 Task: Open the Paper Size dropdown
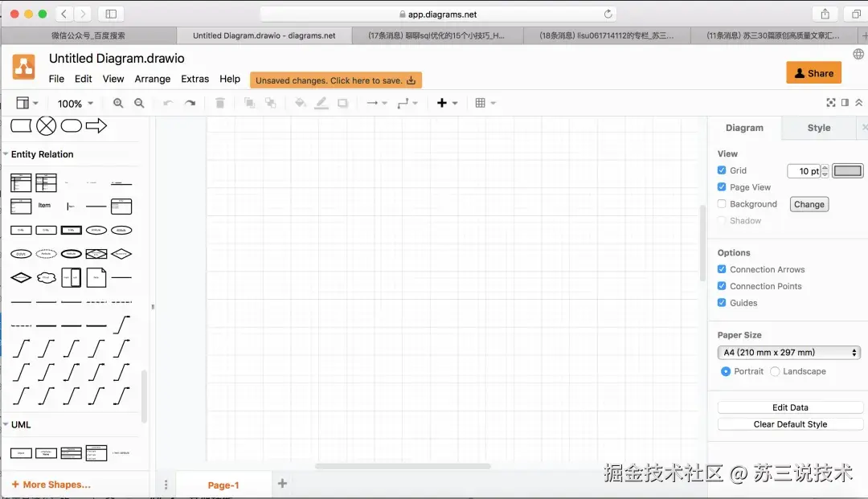[788, 352]
